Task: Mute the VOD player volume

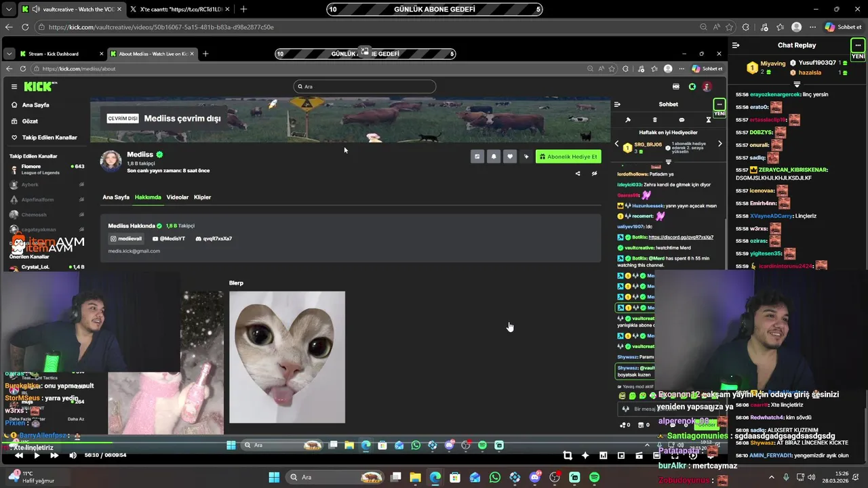Action: pos(73,455)
